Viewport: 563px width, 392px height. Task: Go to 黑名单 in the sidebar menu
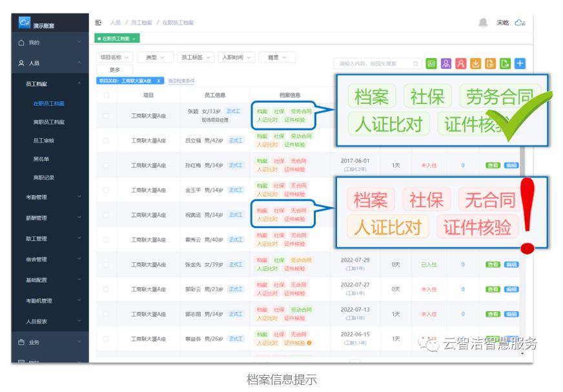point(43,158)
